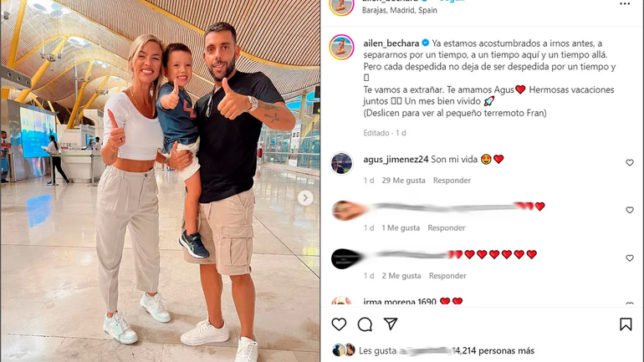Open the airport family photo
644x362 pixels.
(161, 181)
